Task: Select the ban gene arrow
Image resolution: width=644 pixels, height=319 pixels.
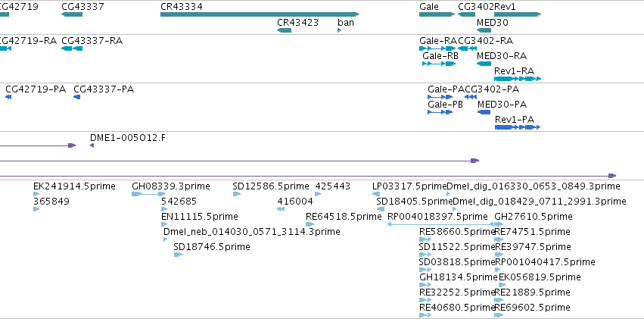Action: coord(339,30)
